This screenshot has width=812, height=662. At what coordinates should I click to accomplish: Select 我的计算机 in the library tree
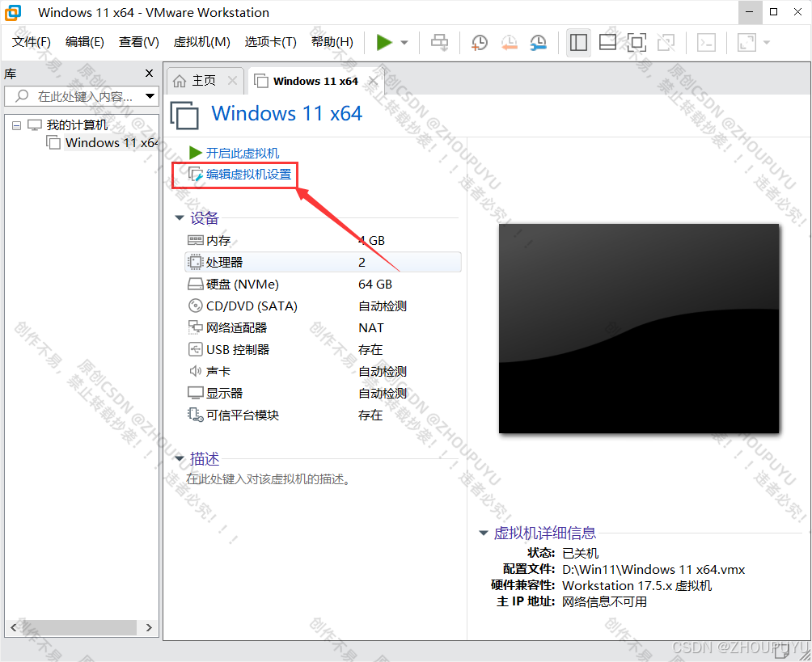point(77,124)
